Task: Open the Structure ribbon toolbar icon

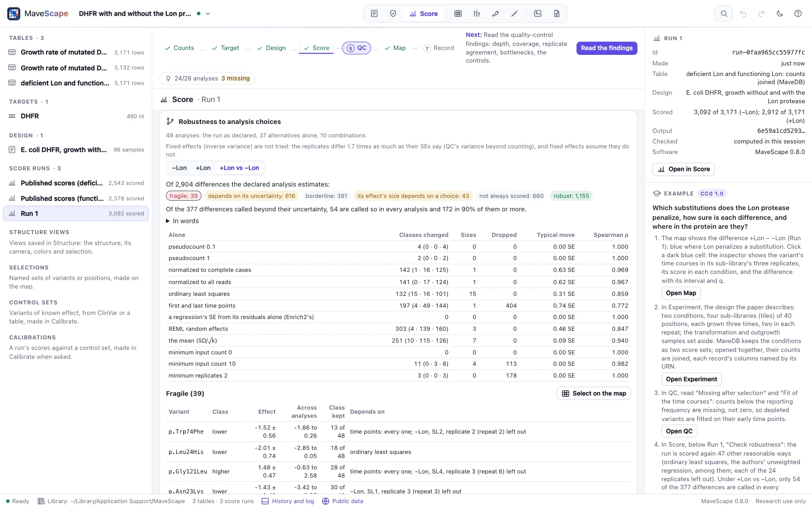Action: tap(495, 13)
